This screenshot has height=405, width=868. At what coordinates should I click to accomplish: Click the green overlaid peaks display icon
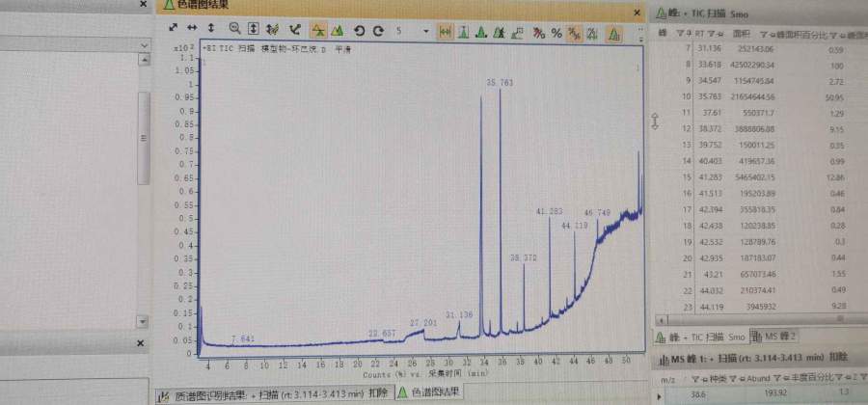338,31
